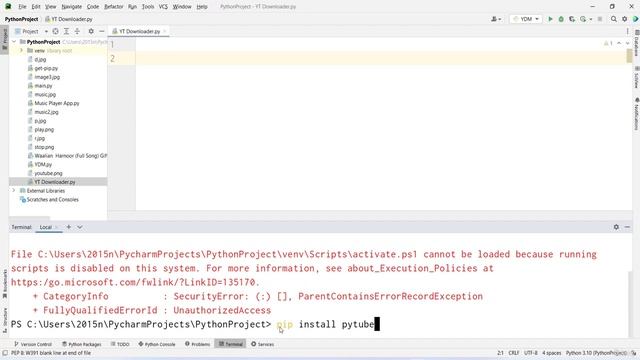Expand all icon in Project panel

click(x=66, y=31)
